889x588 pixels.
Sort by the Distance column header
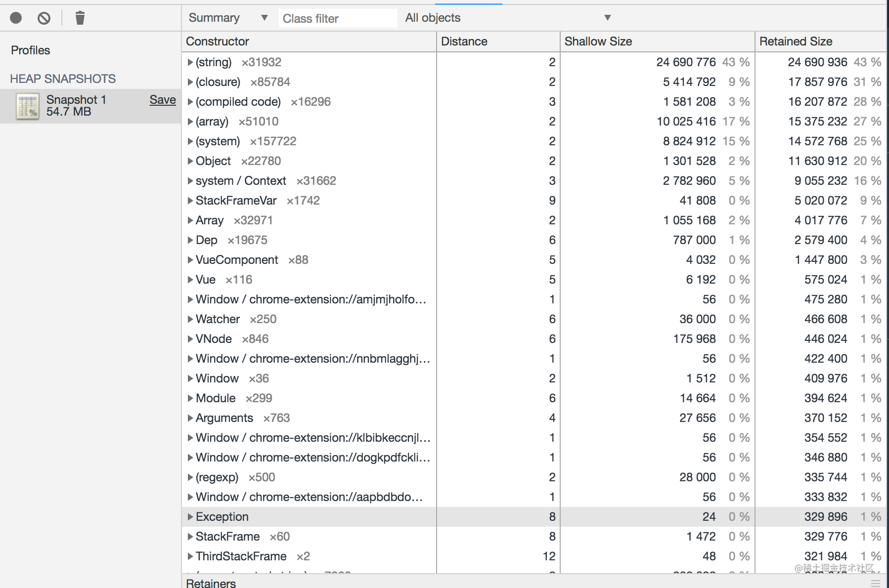(498, 42)
